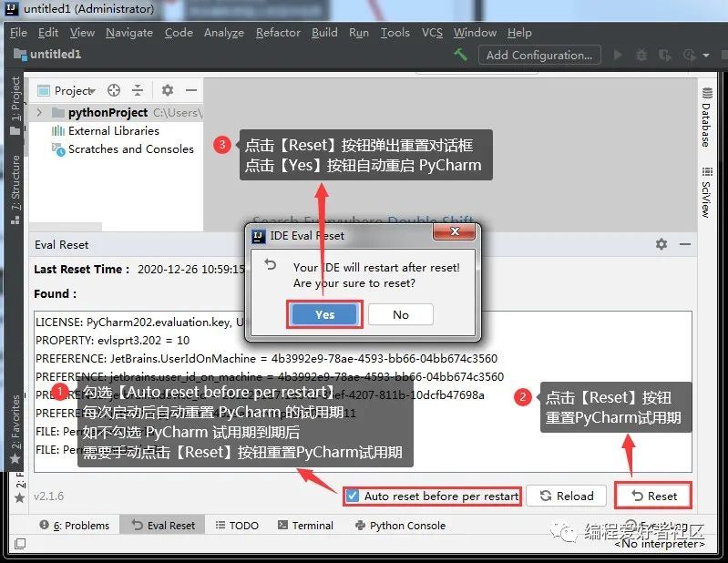This screenshot has height=563, width=728.
Task: Click the Profile run icon in toolbar
Action: click(690, 56)
